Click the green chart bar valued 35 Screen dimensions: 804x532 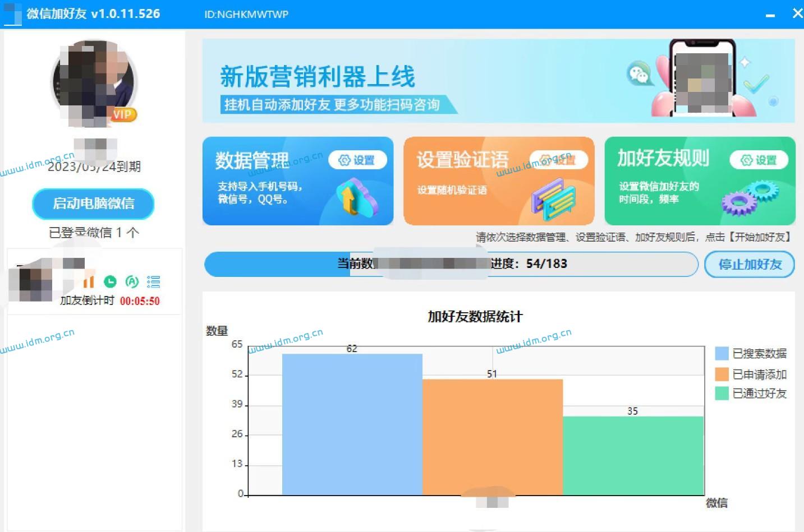click(633, 456)
